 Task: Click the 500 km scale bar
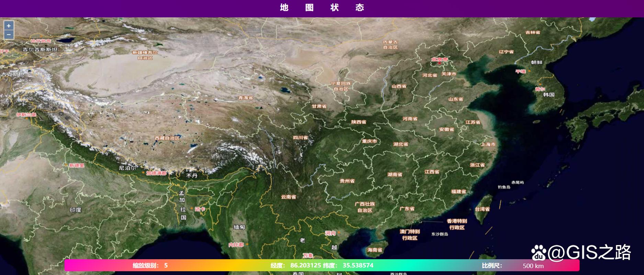tap(533, 266)
